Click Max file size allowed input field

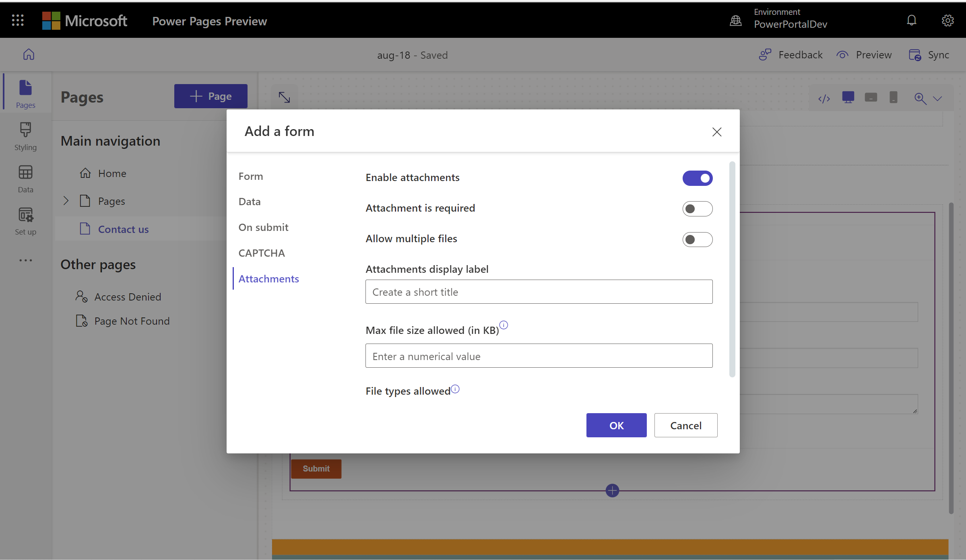point(539,355)
